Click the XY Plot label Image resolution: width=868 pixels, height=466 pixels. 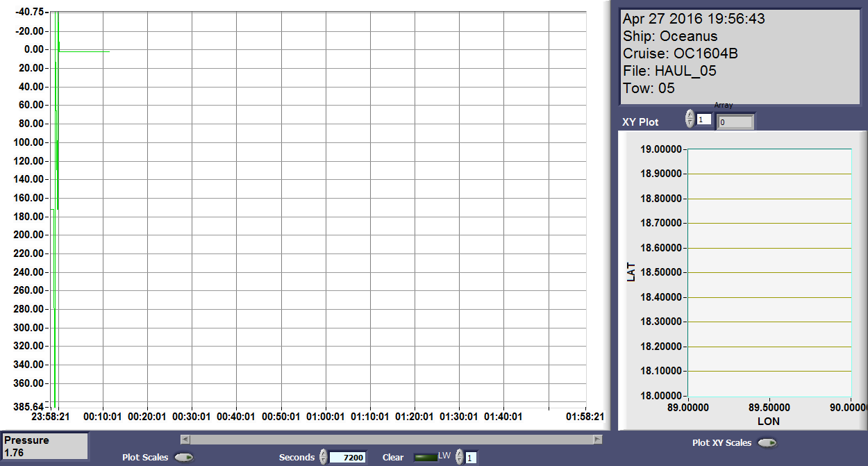tap(640, 122)
